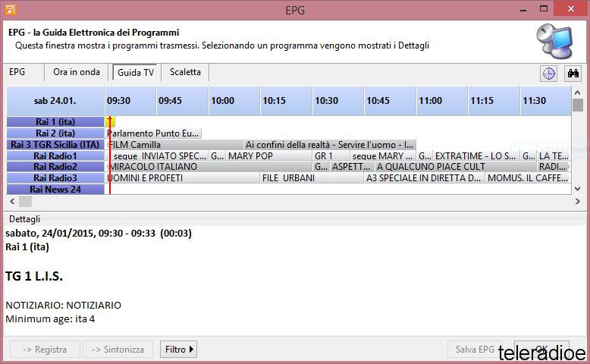Select MOMUS. IL CAFFE... program
This screenshot has width=590, height=364.
(x=528, y=177)
